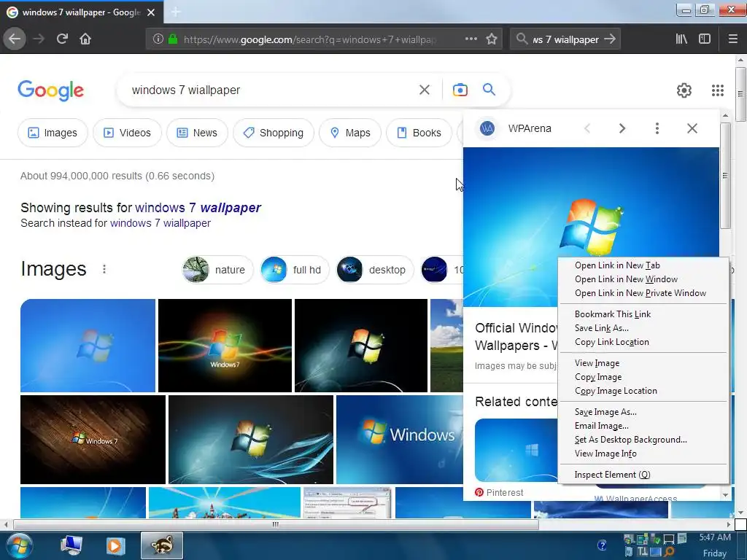Submit search with the blue magnifier icon
This screenshot has height=560, width=747.
[489, 89]
